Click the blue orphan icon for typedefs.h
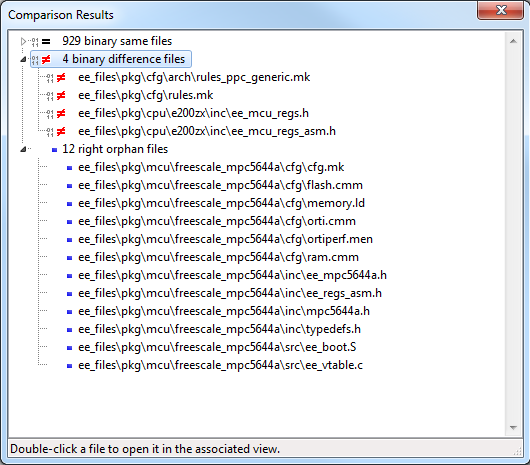This screenshot has height=465, width=530. pyautogui.click(x=70, y=329)
